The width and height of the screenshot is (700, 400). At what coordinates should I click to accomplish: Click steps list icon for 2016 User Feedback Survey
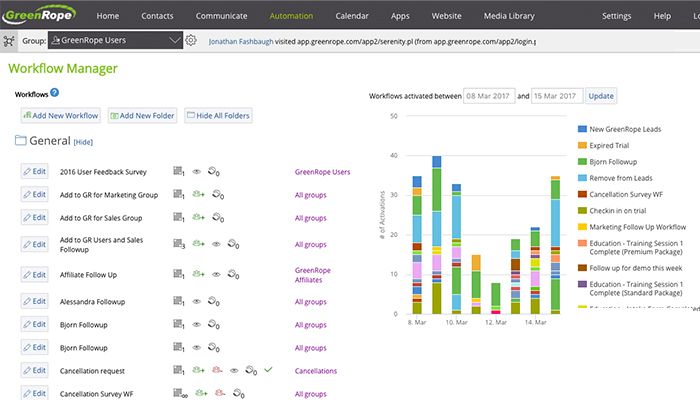(179, 171)
